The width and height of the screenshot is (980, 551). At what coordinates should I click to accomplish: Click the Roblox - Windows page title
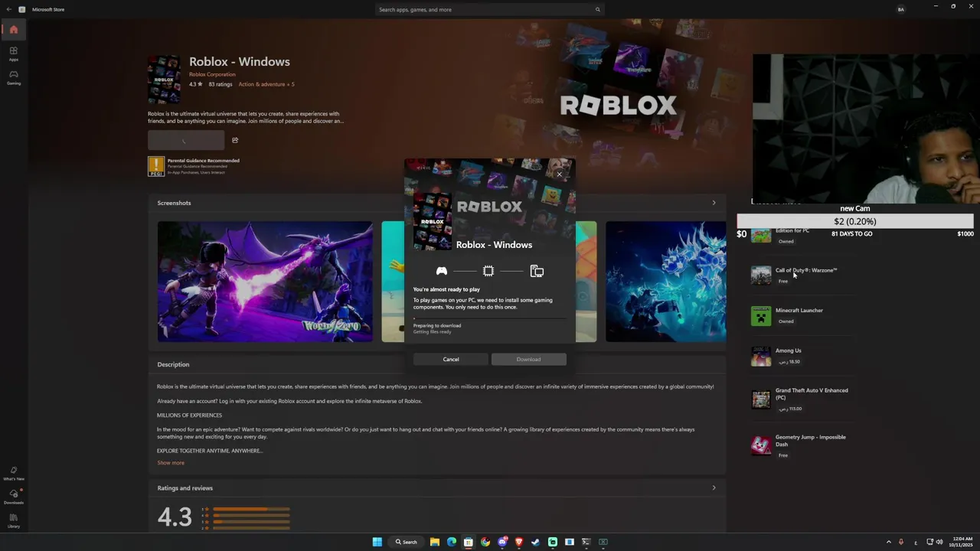240,61
